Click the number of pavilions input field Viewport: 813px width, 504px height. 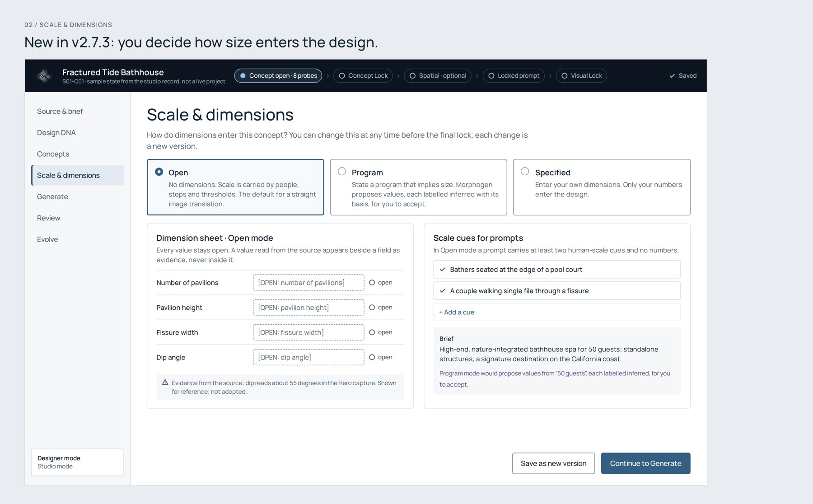[x=308, y=283]
